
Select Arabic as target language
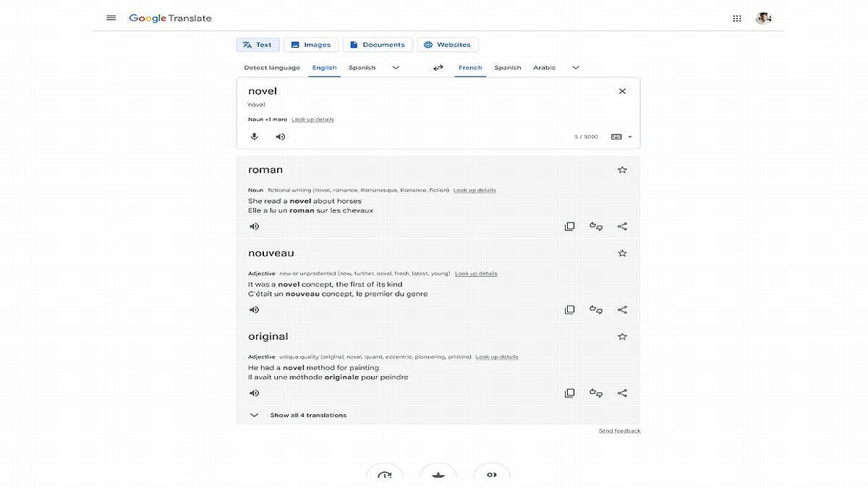544,67
